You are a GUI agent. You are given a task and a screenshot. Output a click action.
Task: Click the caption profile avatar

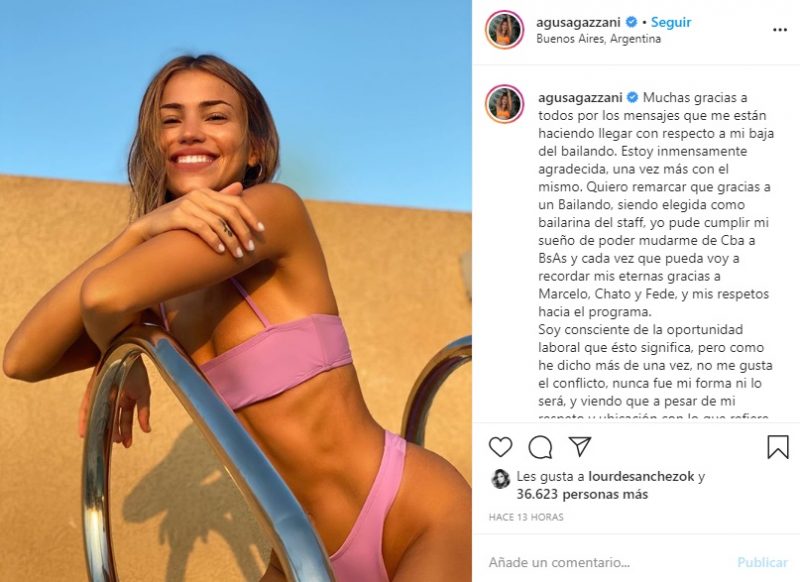[x=505, y=104]
